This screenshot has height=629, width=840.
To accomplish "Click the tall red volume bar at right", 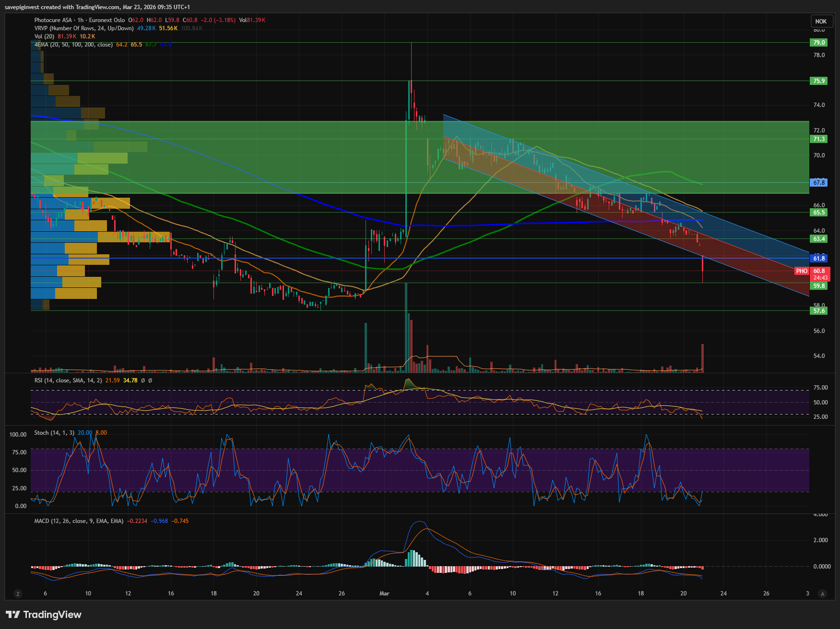I will coord(702,357).
